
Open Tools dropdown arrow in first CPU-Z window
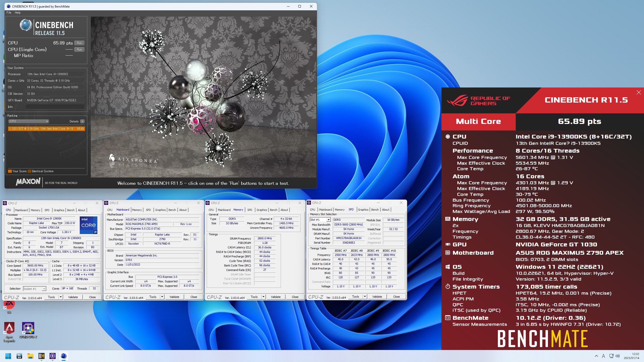61,297
